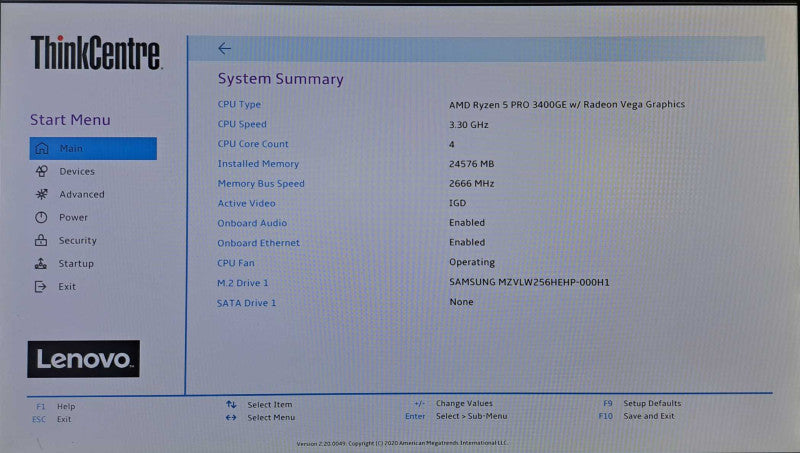This screenshot has width=800, height=453.
Task: Click the SATA Drive 1 label
Action: point(246,303)
